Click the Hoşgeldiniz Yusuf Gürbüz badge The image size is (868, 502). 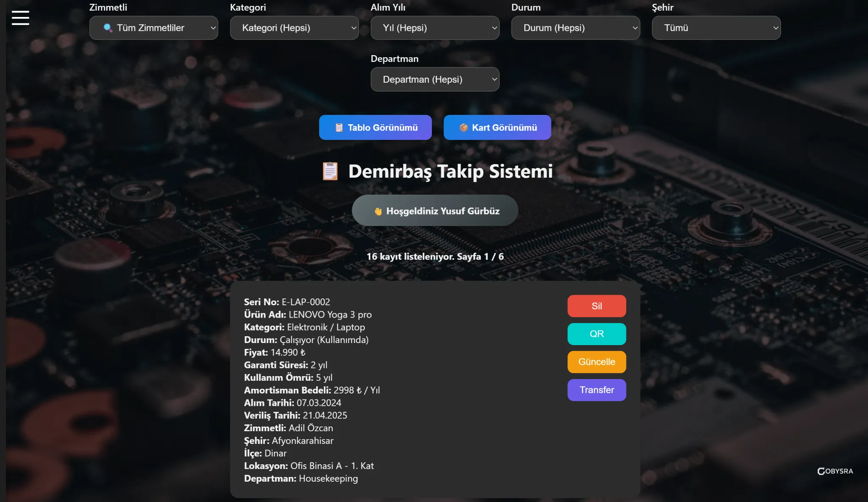(435, 211)
